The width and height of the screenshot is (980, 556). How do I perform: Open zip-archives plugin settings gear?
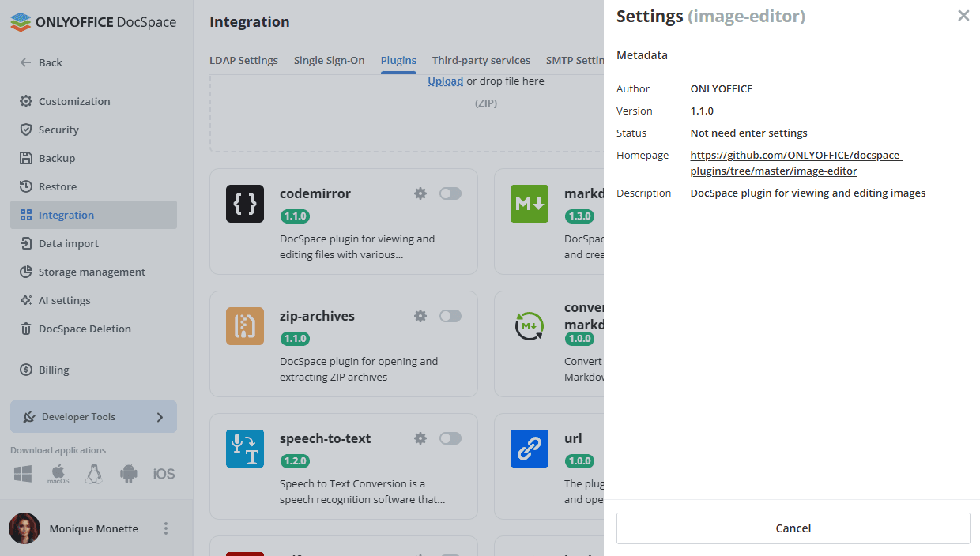coord(420,316)
